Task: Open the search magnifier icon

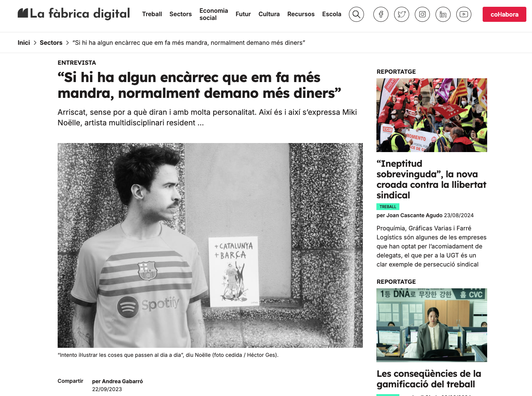Action: (356, 14)
